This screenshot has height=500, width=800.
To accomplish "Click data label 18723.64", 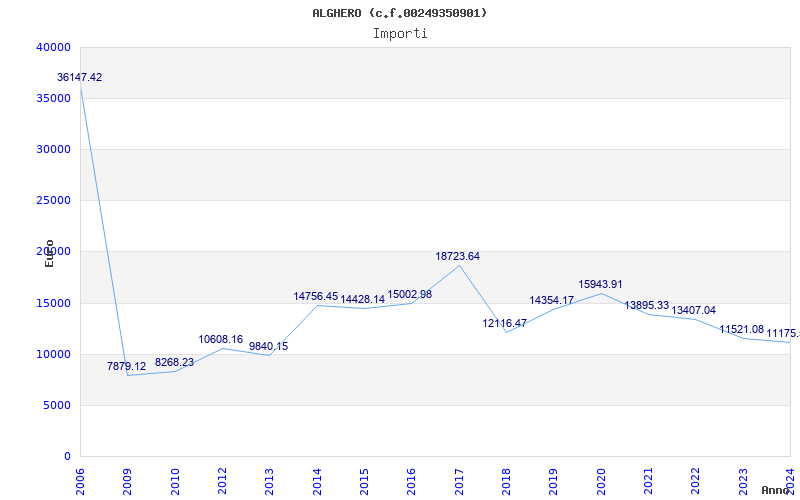I will [x=458, y=257].
